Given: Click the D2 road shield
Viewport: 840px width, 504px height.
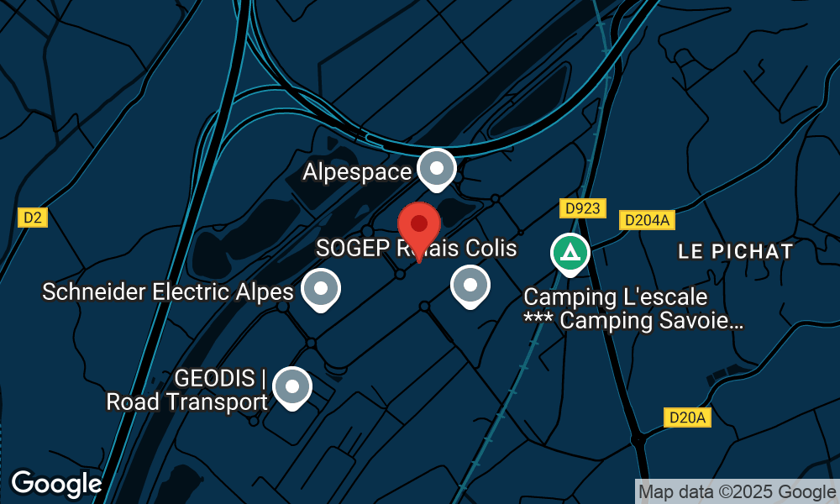Looking at the screenshot, I should coord(33,218).
